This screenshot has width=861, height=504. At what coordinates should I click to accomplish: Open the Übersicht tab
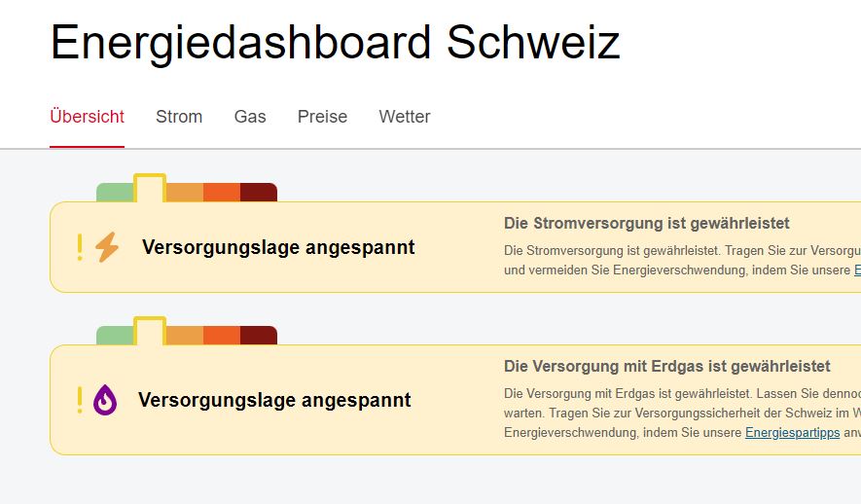click(87, 117)
